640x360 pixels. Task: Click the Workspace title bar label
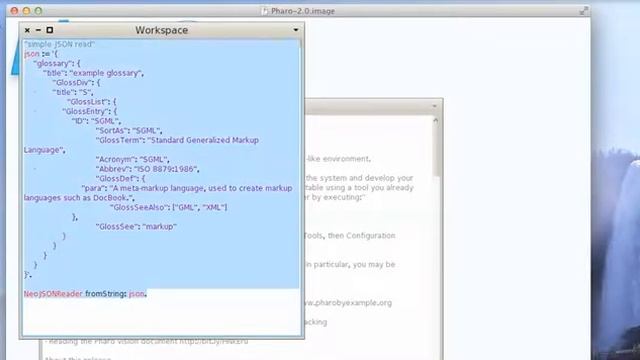click(162, 30)
